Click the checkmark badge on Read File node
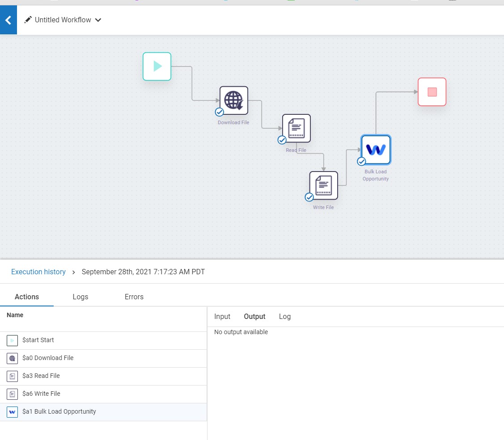 282,140
